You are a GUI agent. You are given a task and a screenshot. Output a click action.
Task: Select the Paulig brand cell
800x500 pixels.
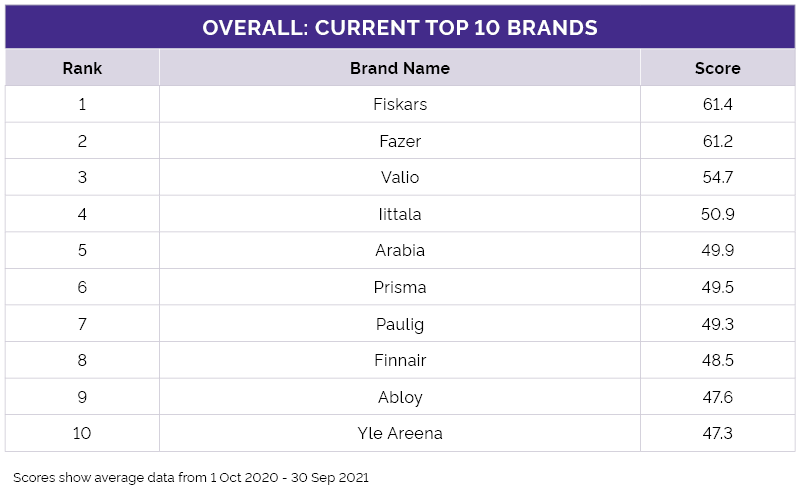click(x=399, y=324)
